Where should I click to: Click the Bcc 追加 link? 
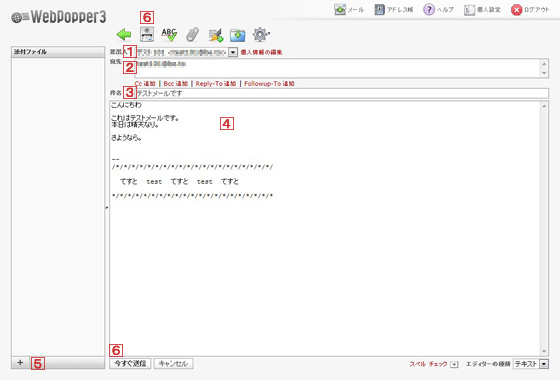tap(175, 84)
